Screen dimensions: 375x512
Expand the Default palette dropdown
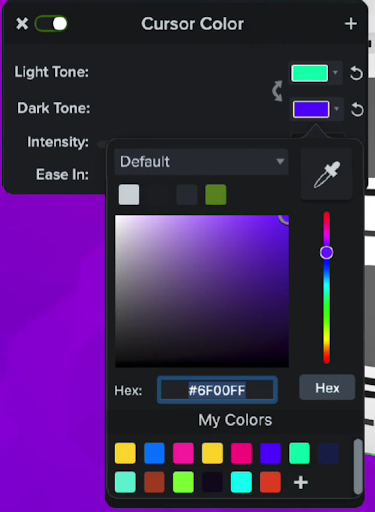(x=201, y=162)
